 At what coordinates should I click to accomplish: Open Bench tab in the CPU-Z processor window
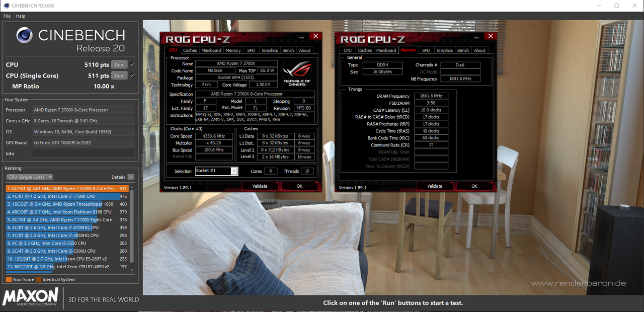click(x=288, y=50)
